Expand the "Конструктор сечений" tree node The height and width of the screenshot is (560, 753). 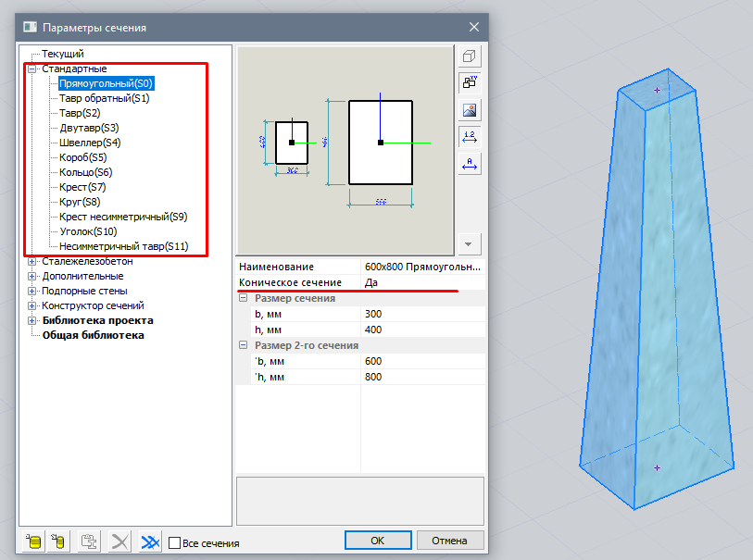pyautogui.click(x=32, y=305)
